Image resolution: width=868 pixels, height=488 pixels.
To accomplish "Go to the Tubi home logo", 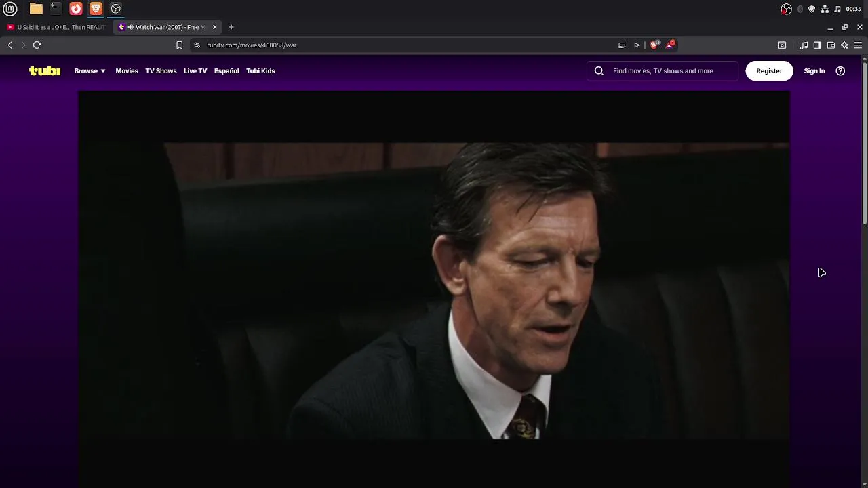I will coord(45,70).
